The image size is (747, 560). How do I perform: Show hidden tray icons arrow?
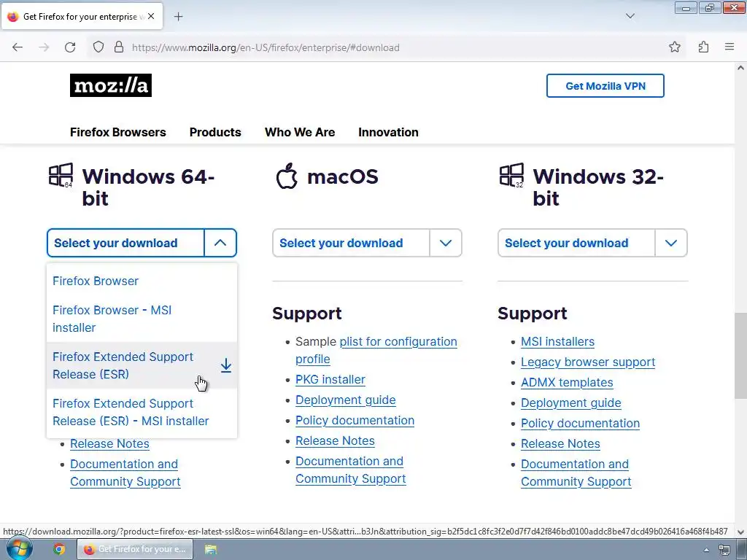[706, 550]
